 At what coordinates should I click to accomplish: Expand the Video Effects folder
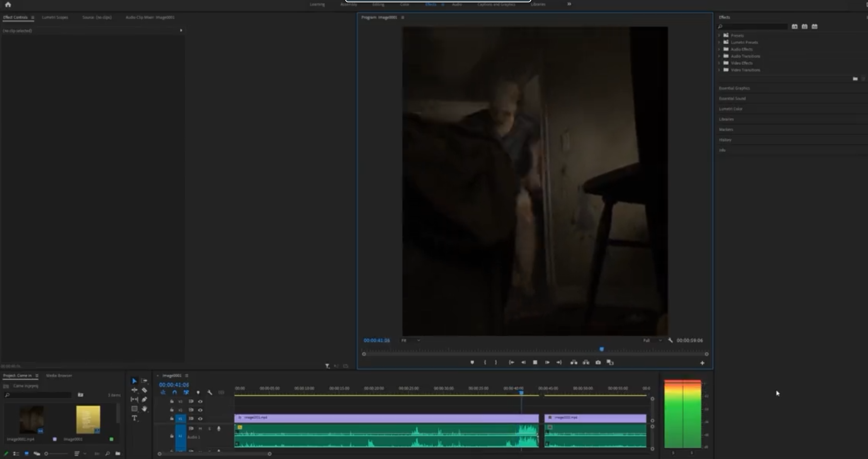point(719,63)
